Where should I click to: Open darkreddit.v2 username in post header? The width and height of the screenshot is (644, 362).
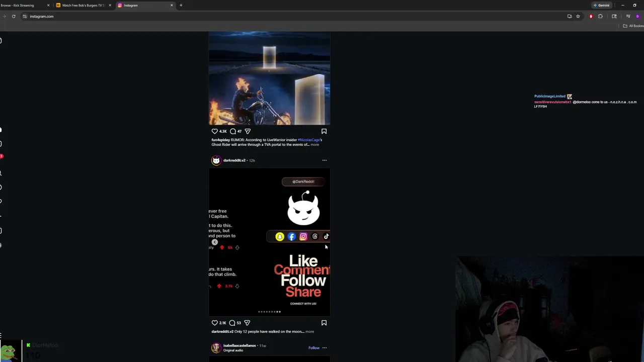[x=234, y=160]
